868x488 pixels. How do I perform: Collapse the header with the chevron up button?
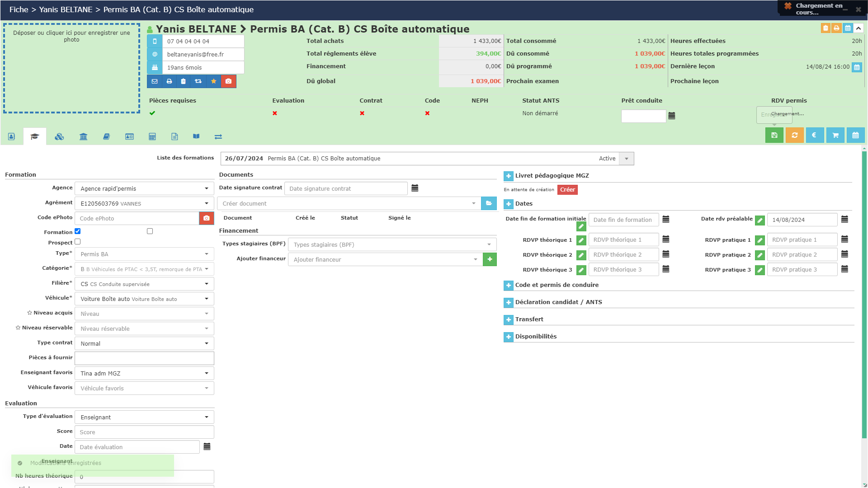coord(859,28)
